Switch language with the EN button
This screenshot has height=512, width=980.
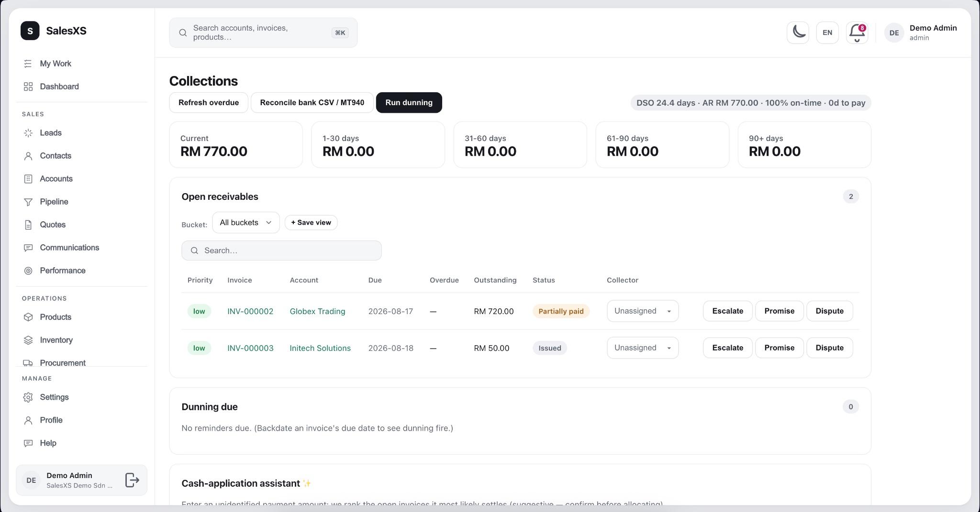tap(827, 33)
